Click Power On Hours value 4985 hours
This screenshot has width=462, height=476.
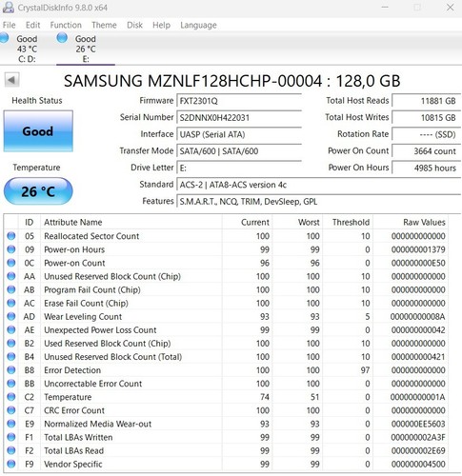(426, 168)
